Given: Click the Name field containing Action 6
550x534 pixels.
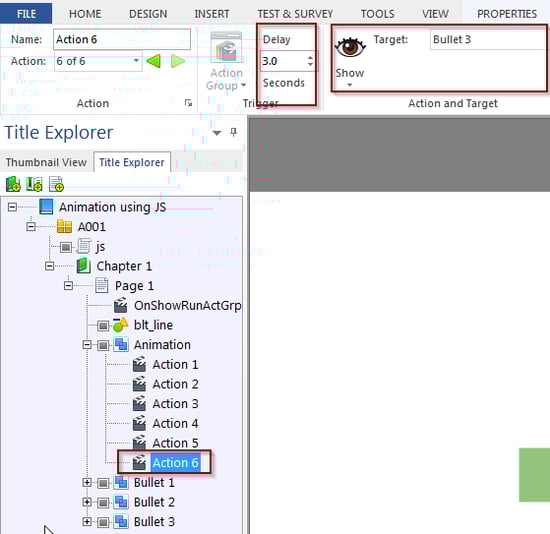Looking at the screenshot, I should pos(122,39).
